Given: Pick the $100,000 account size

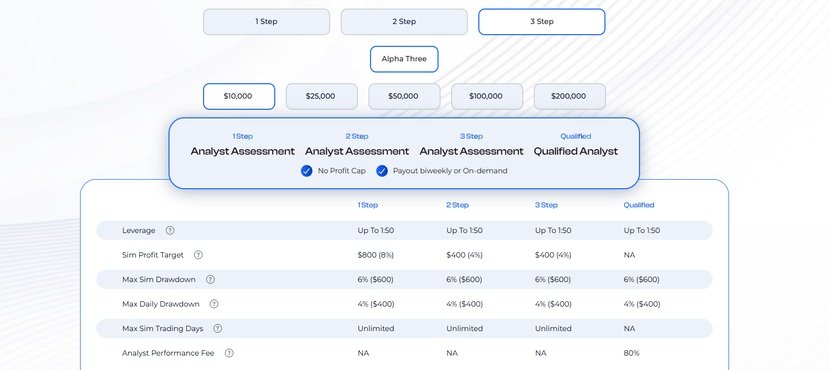Looking at the screenshot, I should (x=486, y=96).
